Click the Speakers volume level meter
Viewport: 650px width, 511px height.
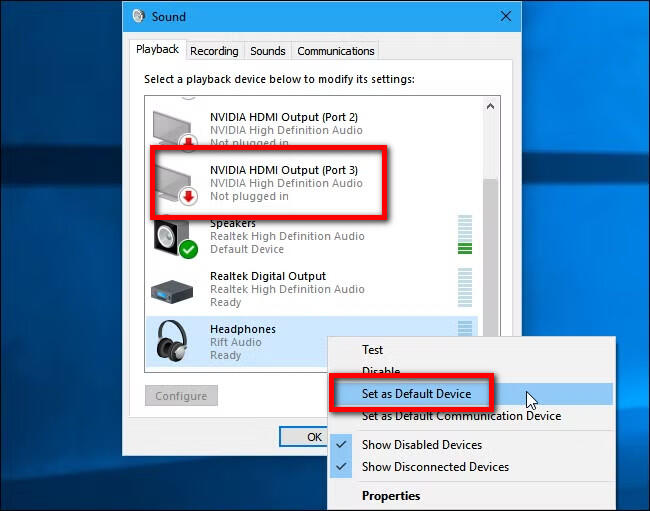point(464,236)
